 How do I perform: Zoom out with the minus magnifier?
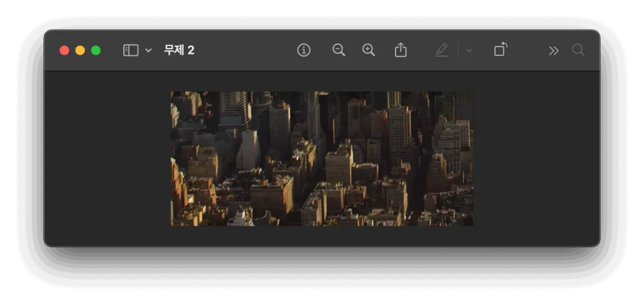tap(338, 50)
